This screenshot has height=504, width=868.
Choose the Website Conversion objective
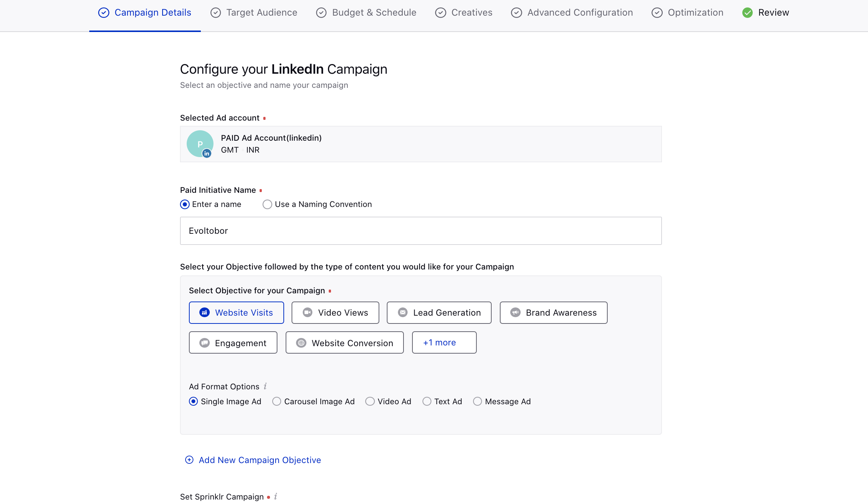click(x=345, y=342)
